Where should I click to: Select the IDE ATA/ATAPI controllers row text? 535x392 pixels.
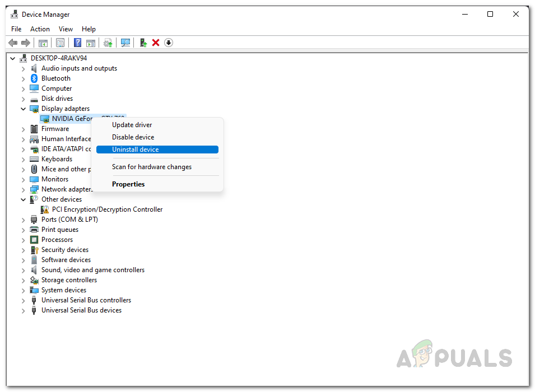pos(66,149)
